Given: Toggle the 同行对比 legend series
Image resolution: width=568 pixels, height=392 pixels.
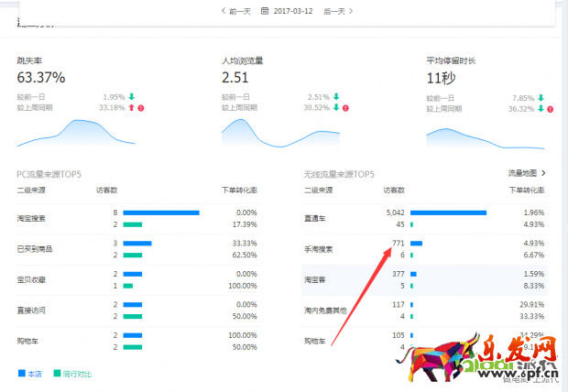Looking at the screenshot, I should (x=72, y=373).
